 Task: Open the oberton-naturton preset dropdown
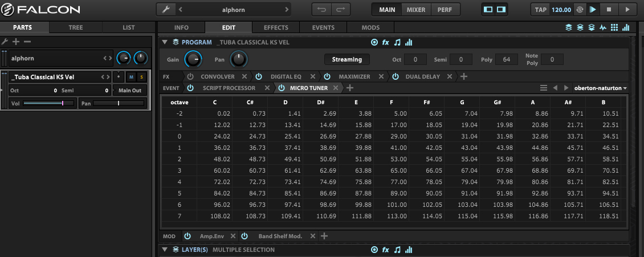point(601,88)
